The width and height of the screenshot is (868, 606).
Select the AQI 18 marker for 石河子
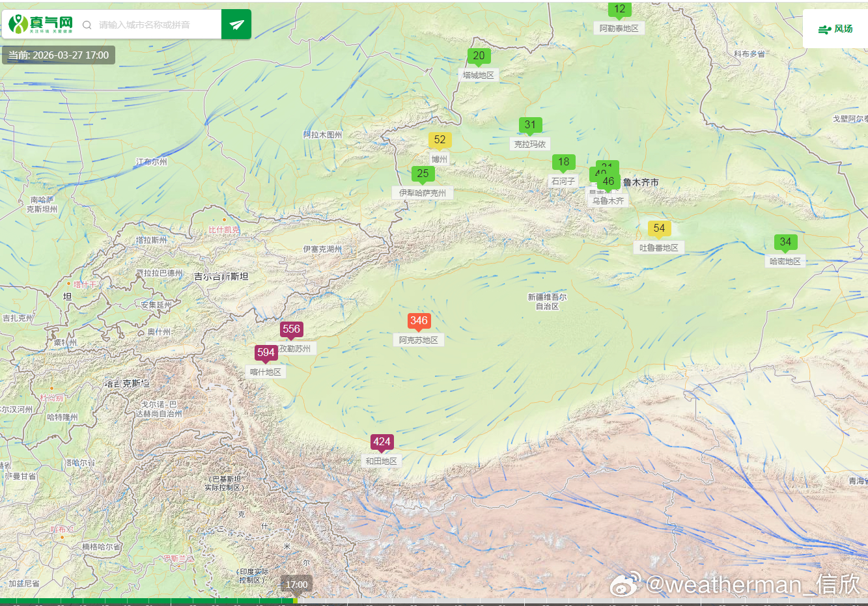pos(563,163)
